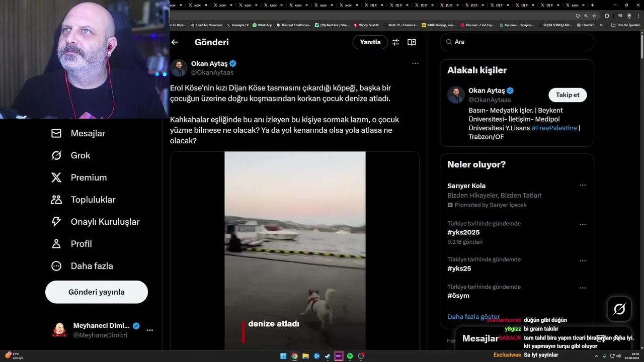Open more options for #ösym trend

click(x=583, y=288)
